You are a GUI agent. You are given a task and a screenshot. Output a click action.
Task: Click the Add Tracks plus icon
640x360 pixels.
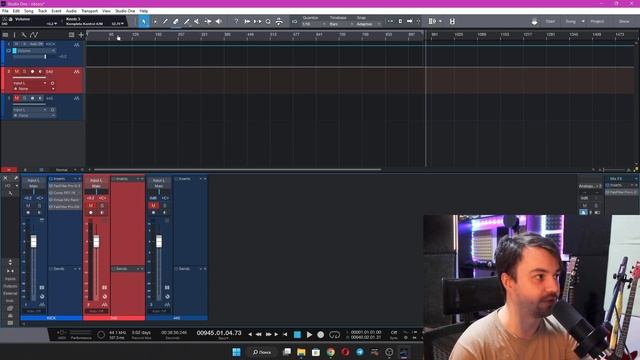coord(81,35)
